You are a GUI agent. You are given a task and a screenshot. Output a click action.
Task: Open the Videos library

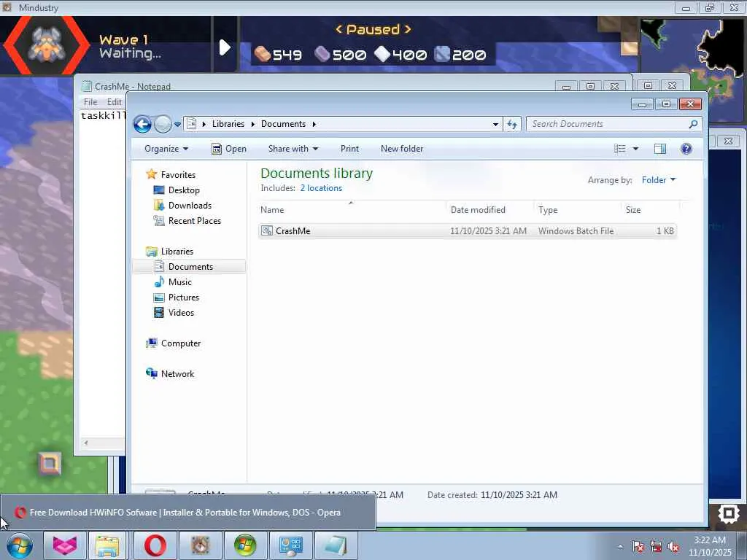(181, 312)
